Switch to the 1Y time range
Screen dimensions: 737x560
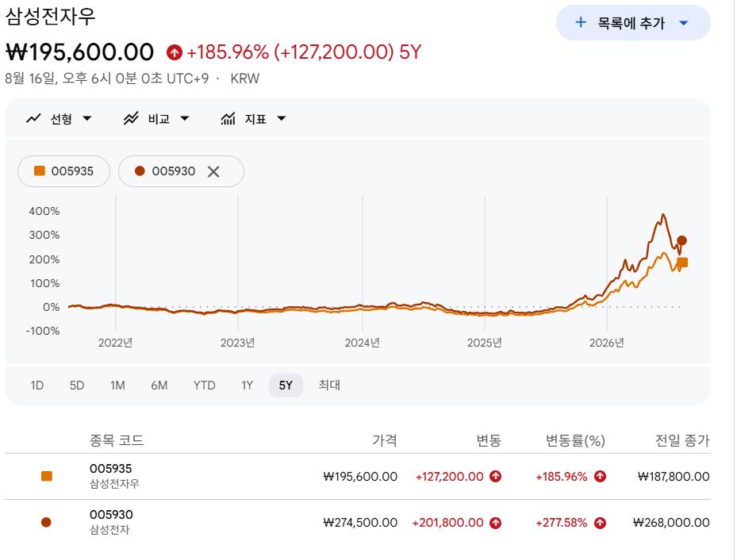(x=248, y=385)
